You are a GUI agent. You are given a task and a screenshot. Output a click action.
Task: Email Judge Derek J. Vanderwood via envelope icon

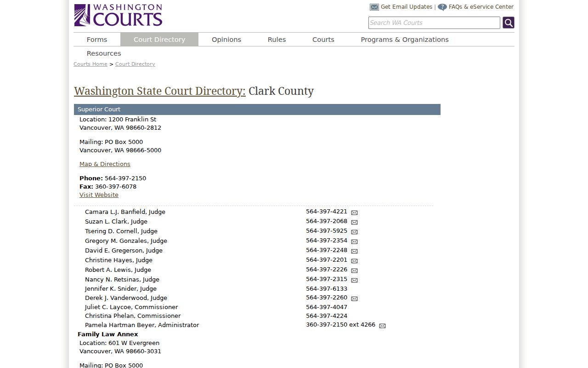(x=354, y=299)
